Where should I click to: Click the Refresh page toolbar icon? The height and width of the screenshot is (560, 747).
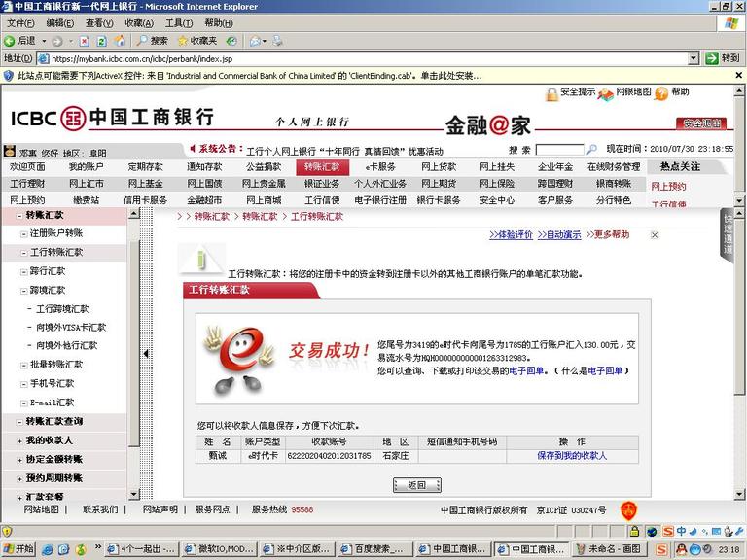[101, 41]
